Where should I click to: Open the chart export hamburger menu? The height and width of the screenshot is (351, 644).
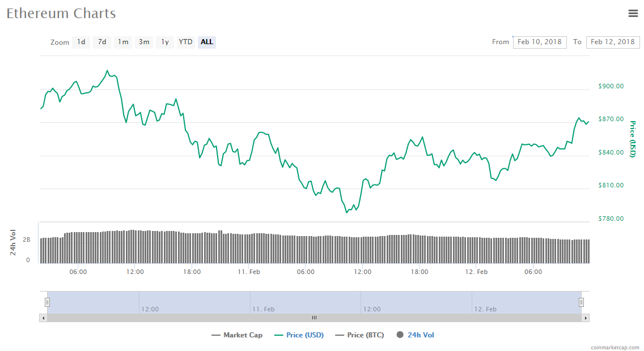[633, 13]
